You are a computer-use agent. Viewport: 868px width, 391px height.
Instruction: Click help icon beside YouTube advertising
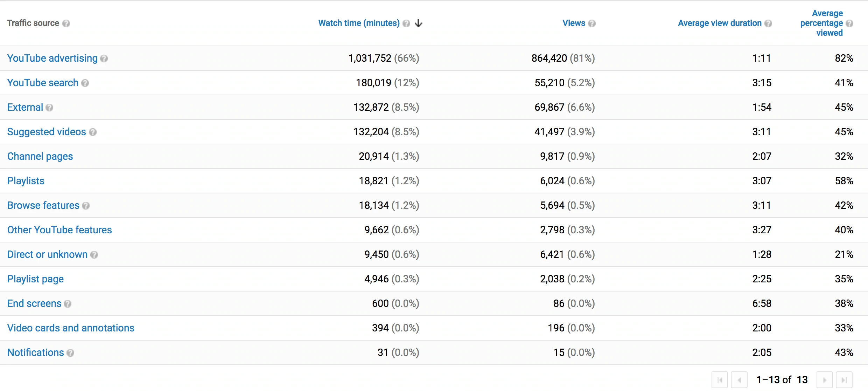(x=104, y=59)
